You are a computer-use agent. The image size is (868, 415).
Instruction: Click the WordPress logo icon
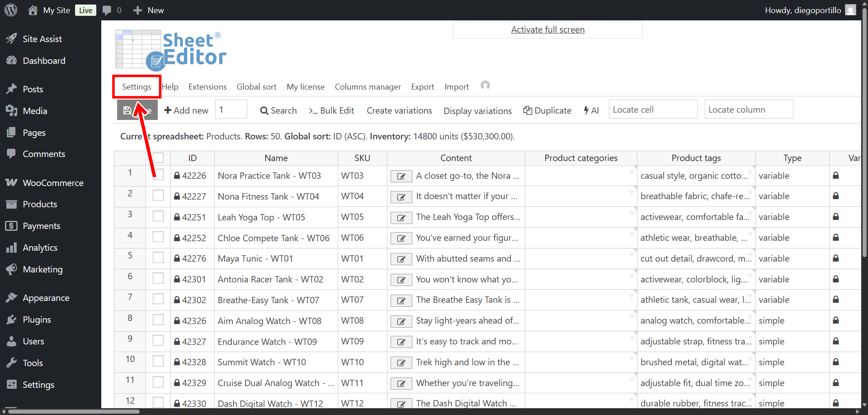tap(11, 10)
